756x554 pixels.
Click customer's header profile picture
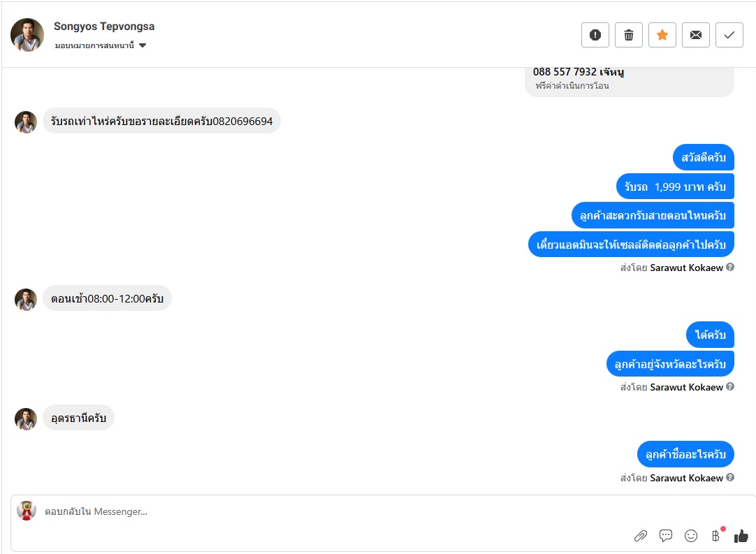pyautogui.click(x=27, y=35)
